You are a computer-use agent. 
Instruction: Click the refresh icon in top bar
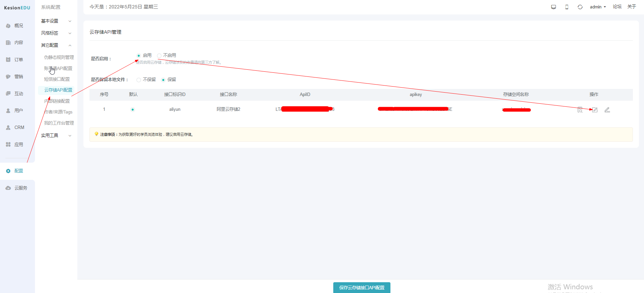tap(580, 7)
